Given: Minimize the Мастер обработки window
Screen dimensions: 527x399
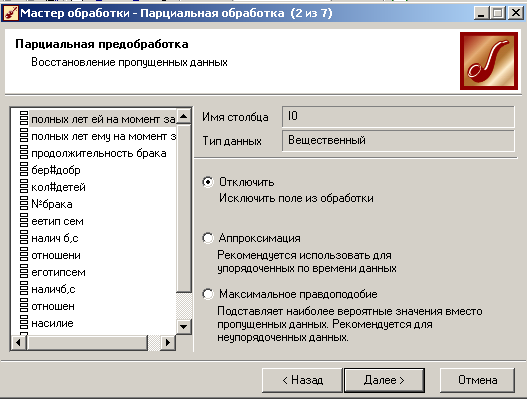Looking at the screenshot, I should tap(481, 13).
